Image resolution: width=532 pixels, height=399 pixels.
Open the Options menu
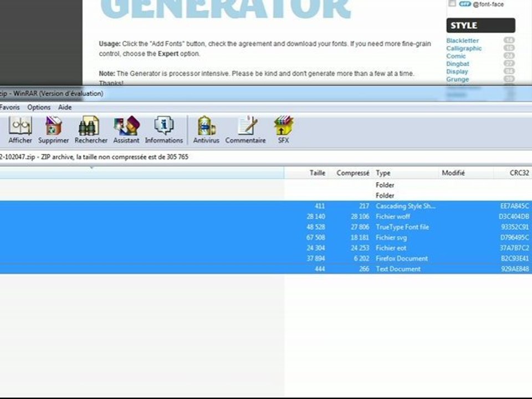39,107
